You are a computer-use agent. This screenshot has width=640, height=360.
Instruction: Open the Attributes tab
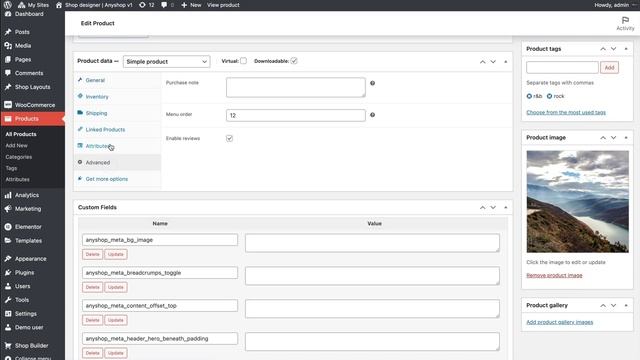118,146
